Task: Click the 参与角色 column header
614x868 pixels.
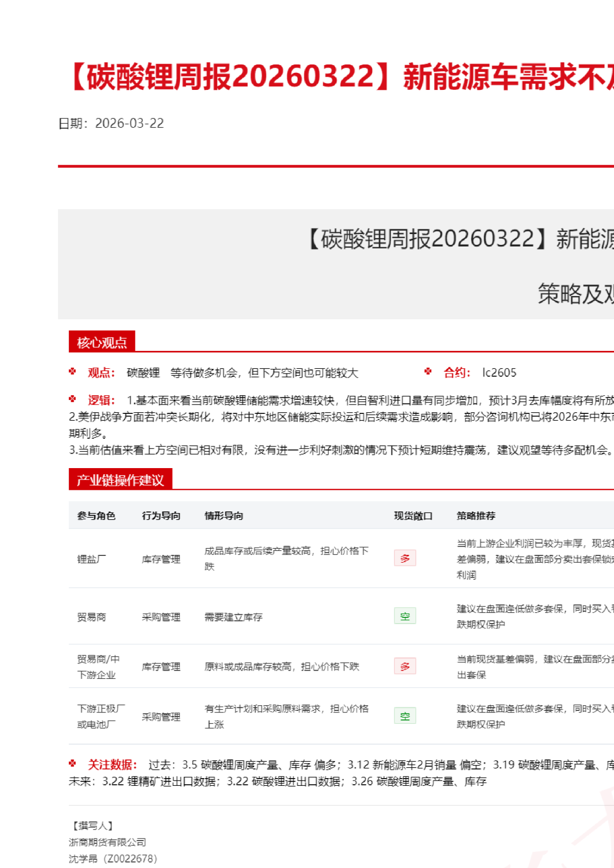Action: [x=96, y=516]
